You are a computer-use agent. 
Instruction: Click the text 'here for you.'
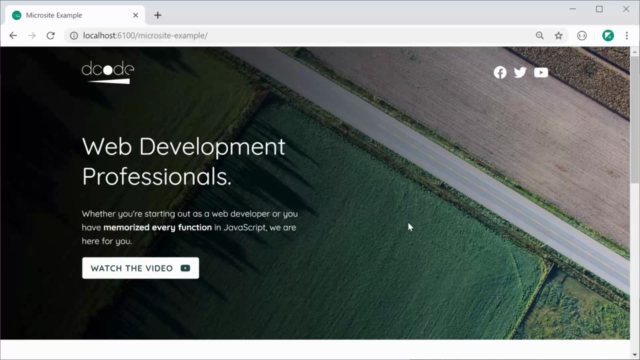coord(107,241)
